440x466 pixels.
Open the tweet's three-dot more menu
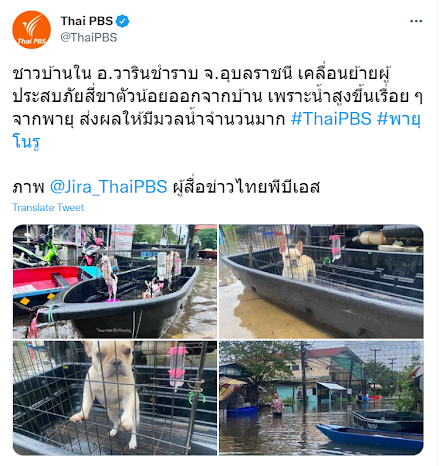tap(416, 21)
